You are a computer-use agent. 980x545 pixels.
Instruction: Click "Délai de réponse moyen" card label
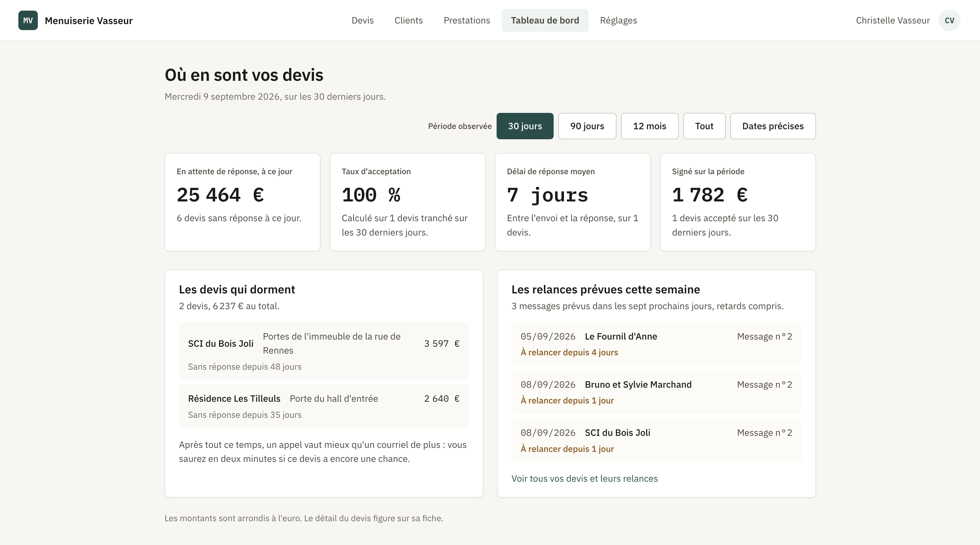point(551,172)
